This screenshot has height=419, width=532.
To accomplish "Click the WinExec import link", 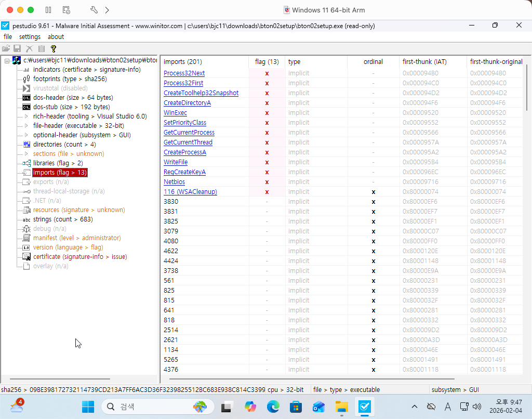I will [175, 113].
